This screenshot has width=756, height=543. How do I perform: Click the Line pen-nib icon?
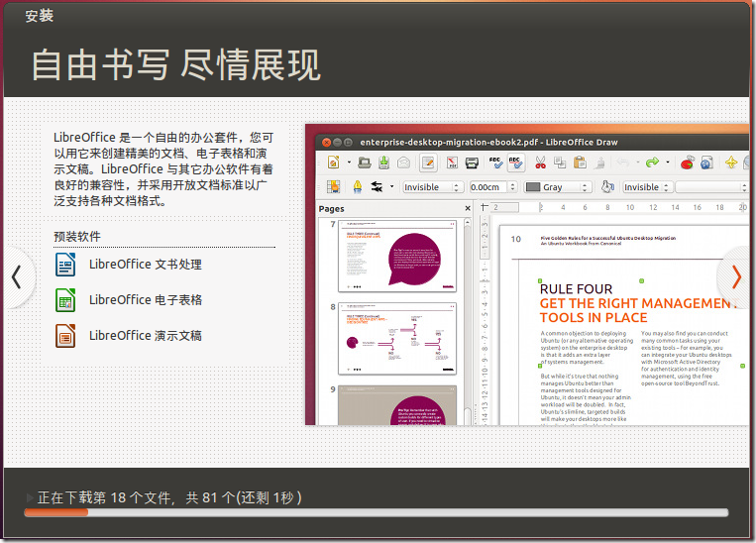(x=358, y=186)
